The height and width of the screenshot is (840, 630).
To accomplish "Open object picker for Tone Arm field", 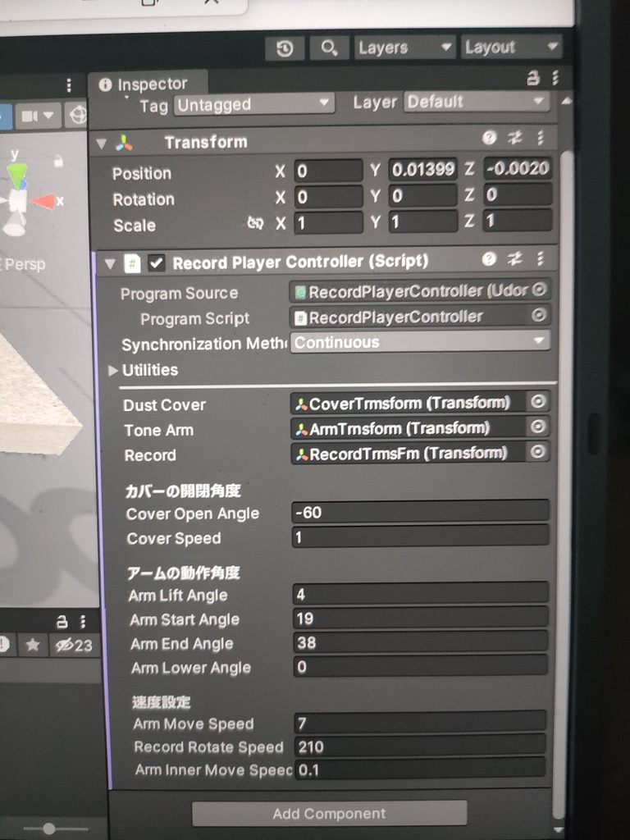I will point(538,427).
